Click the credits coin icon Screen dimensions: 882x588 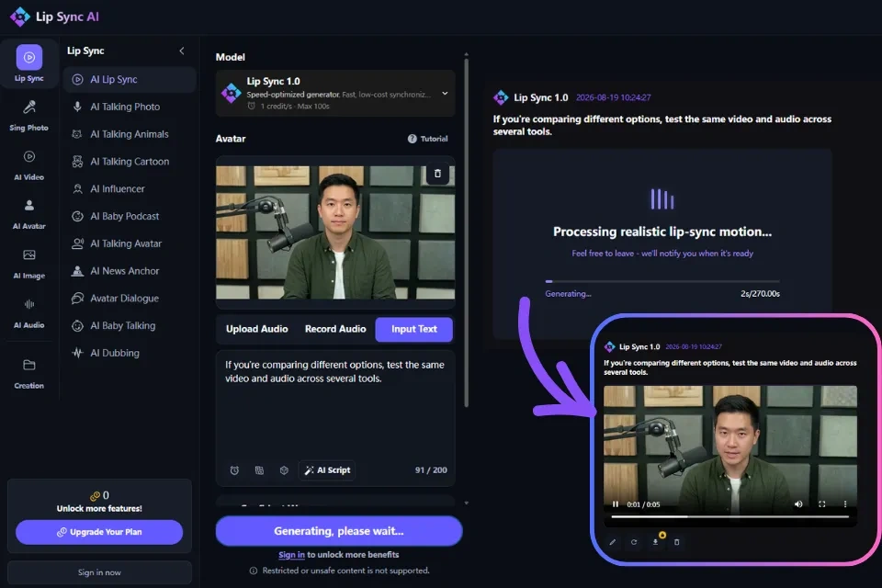95,496
